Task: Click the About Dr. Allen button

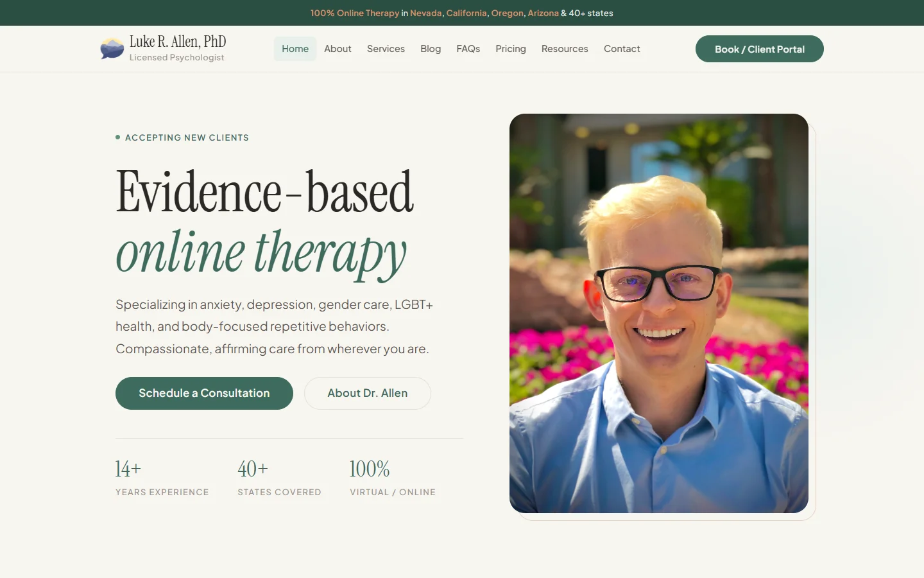Action: click(367, 393)
